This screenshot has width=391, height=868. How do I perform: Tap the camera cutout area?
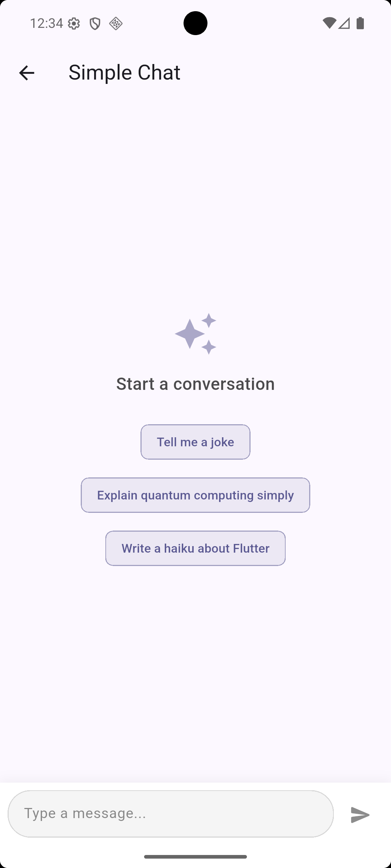point(195,23)
